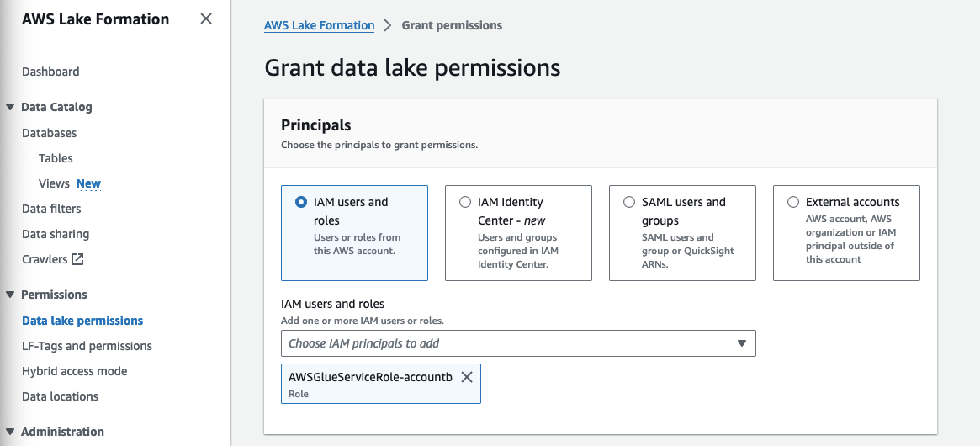Open Views in the Data Catalog

tap(54, 183)
